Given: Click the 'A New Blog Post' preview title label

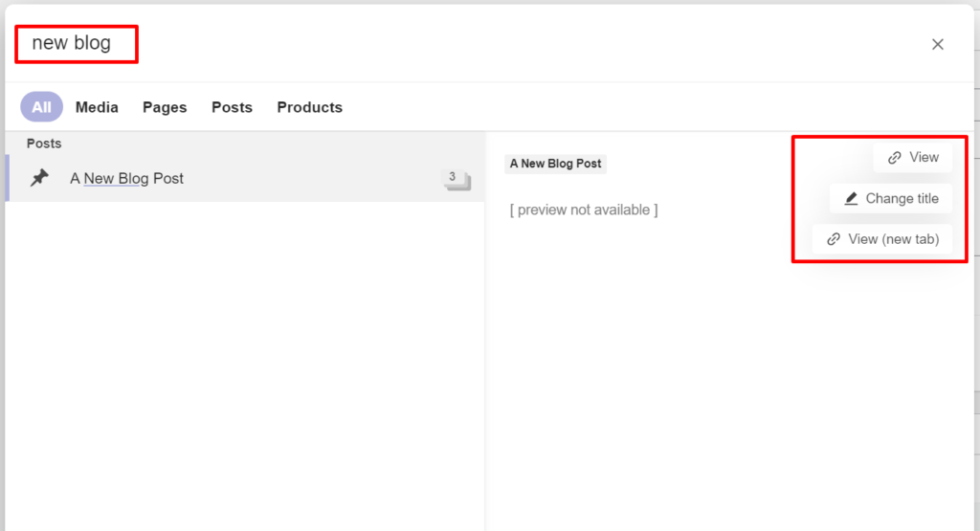Looking at the screenshot, I should pyautogui.click(x=555, y=164).
